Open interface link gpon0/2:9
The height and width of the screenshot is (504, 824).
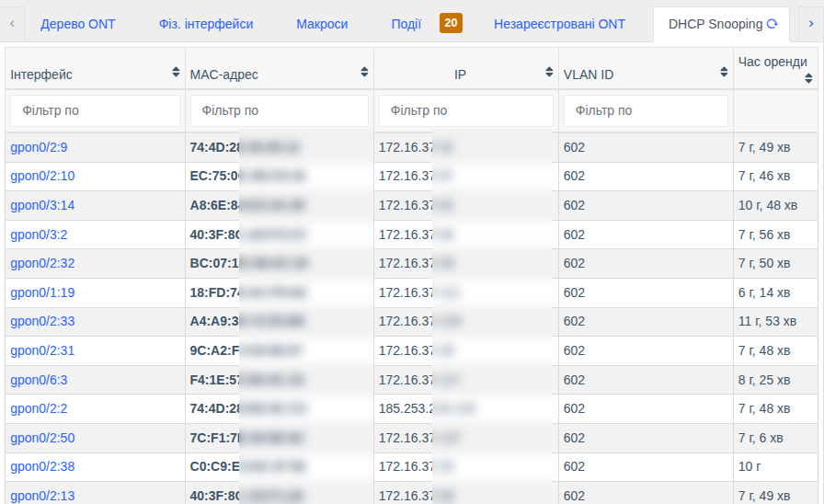coord(39,147)
